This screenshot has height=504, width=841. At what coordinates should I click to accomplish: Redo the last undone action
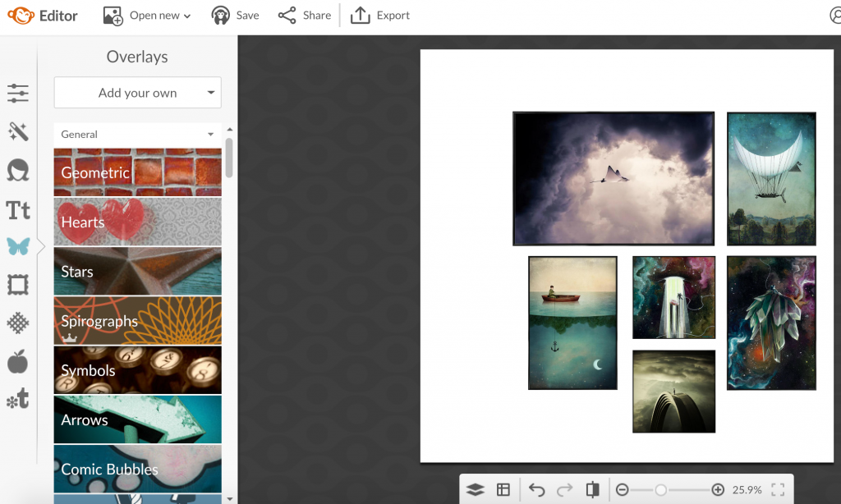pos(565,489)
